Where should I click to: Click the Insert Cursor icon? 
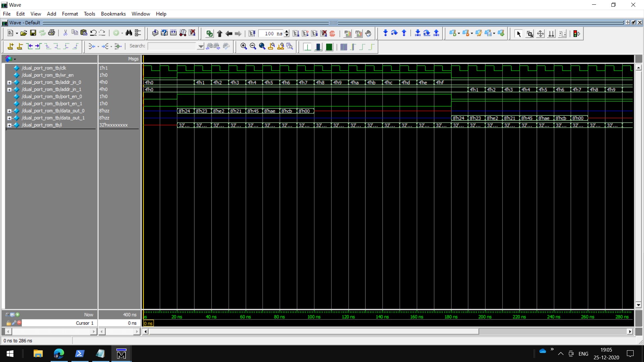10,46
